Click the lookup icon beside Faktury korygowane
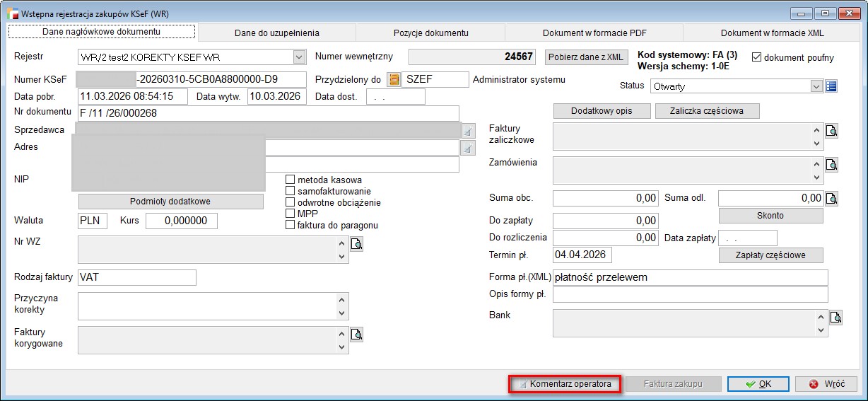 [357, 335]
